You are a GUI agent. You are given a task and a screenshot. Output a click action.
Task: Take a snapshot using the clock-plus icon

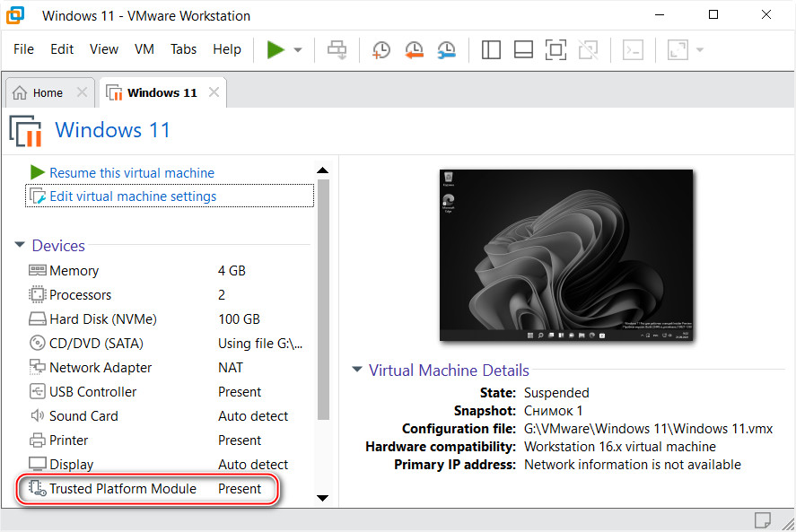(381, 49)
